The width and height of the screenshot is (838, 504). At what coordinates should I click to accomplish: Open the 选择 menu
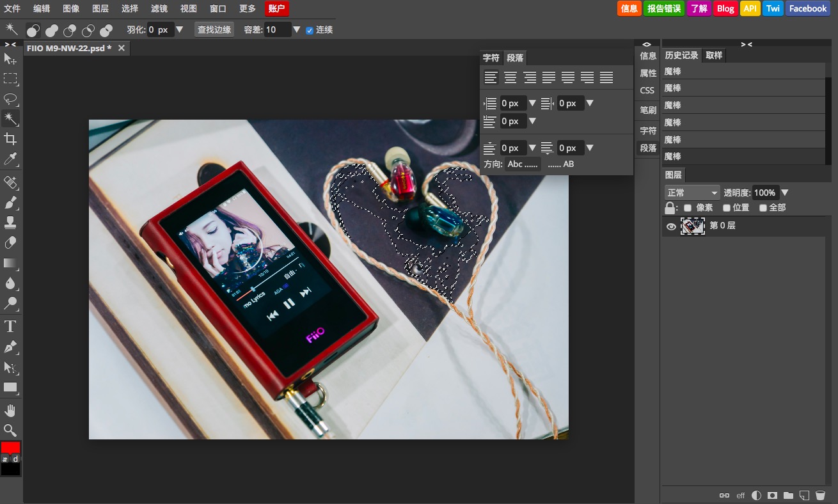[x=130, y=8]
